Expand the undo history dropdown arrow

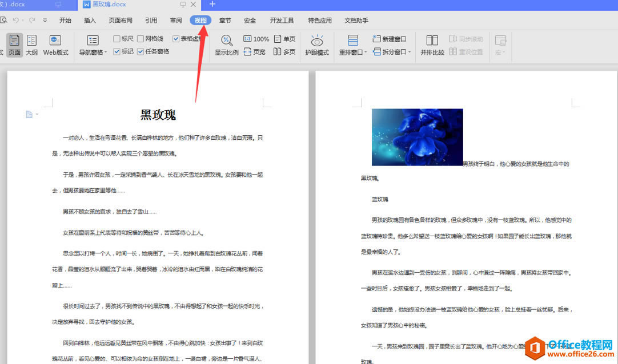pyautogui.click(x=22, y=21)
